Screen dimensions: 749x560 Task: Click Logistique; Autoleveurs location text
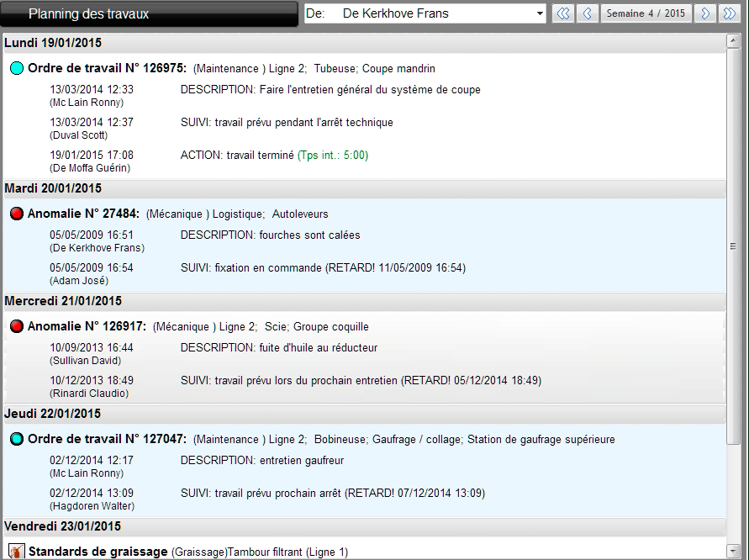(271, 214)
